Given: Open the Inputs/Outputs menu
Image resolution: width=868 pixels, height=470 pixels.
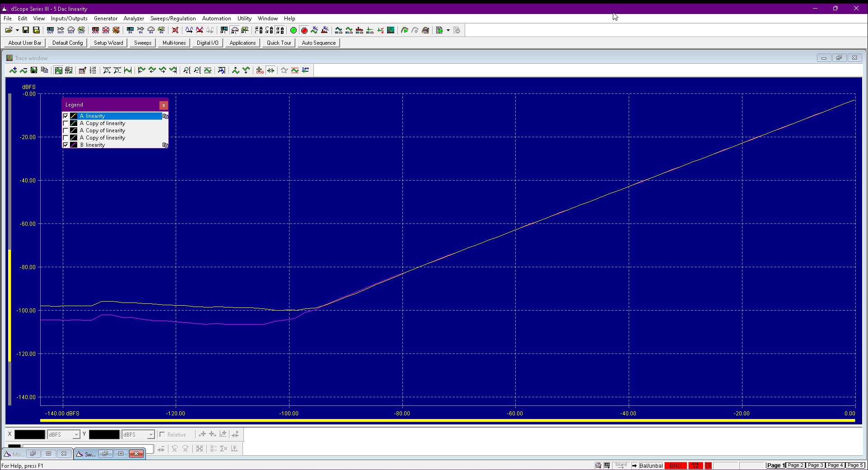Looking at the screenshot, I should (69, 19).
